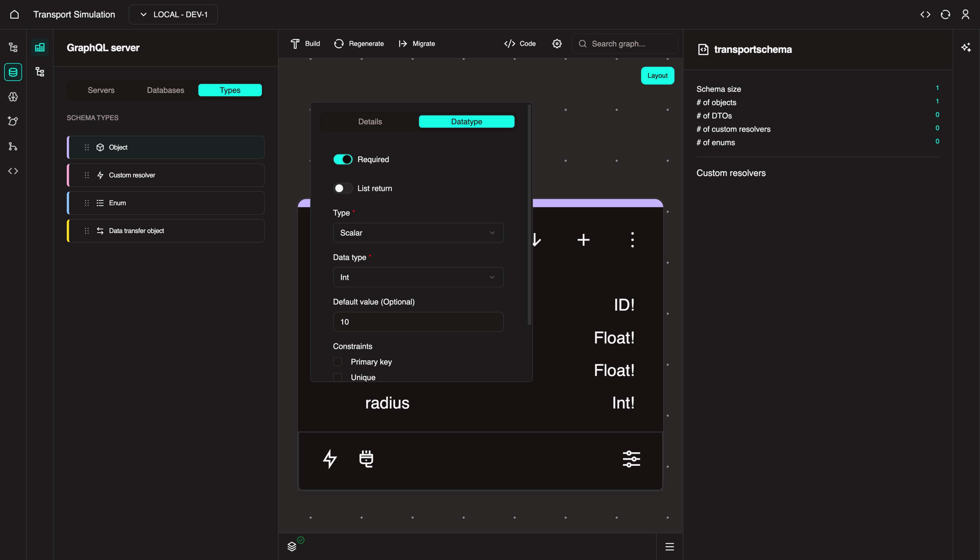The image size is (980, 560).
Task: Click the Transport Simulation project title
Action: pos(74,14)
